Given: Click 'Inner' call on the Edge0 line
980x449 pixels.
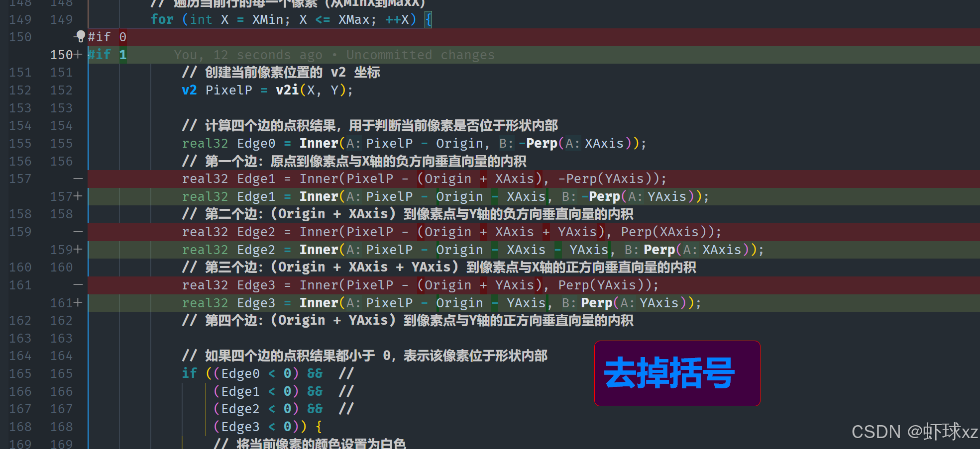Looking at the screenshot, I should tap(319, 143).
